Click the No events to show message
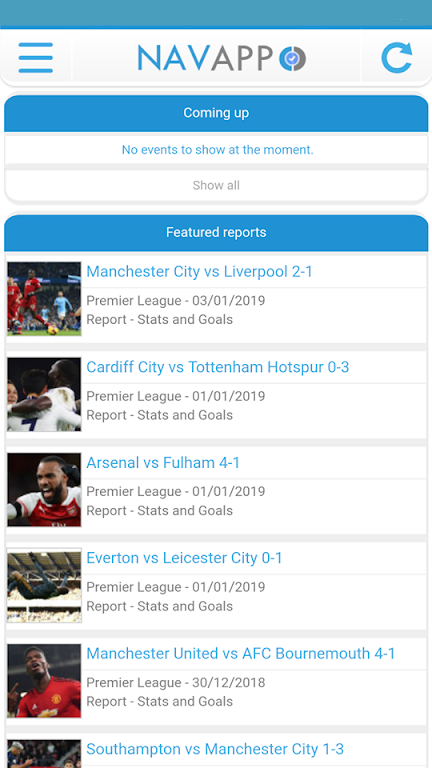 pos(217,150)
